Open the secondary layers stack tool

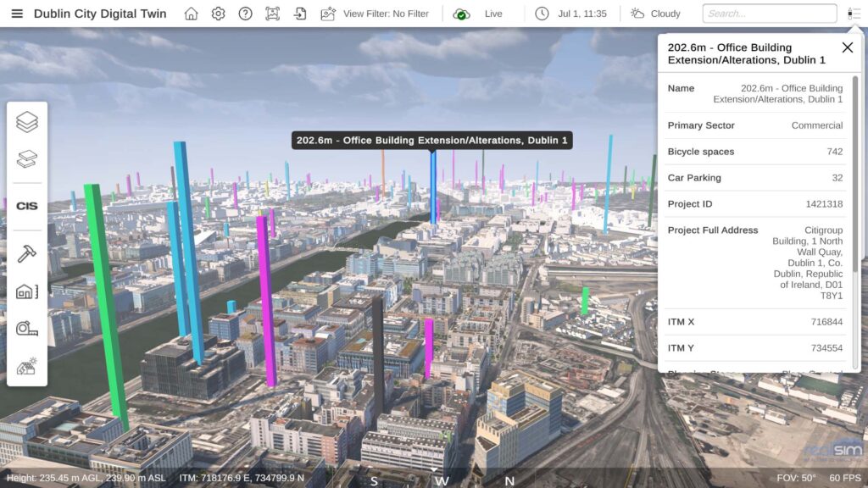(x=26, y=159)
